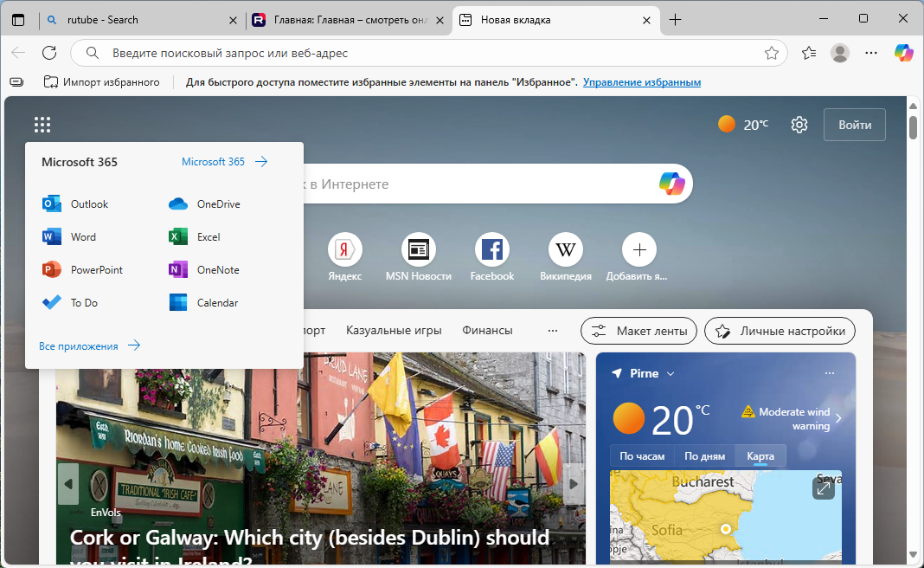924x568 pixels.
Task: Open the Управление избранным link
Action: (x=645, y=81)
